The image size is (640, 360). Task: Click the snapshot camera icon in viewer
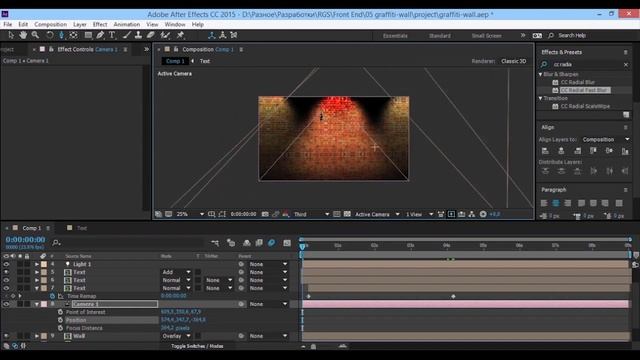265,214
